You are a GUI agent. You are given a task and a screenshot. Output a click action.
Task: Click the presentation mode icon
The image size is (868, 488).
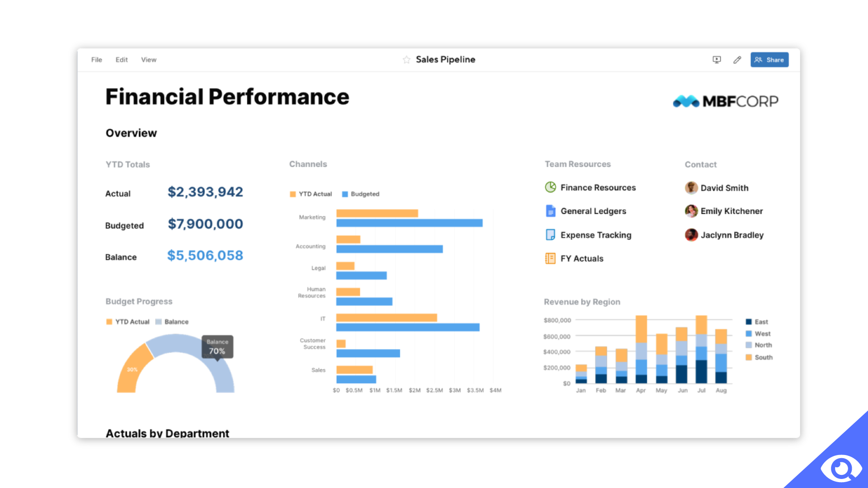717,60
